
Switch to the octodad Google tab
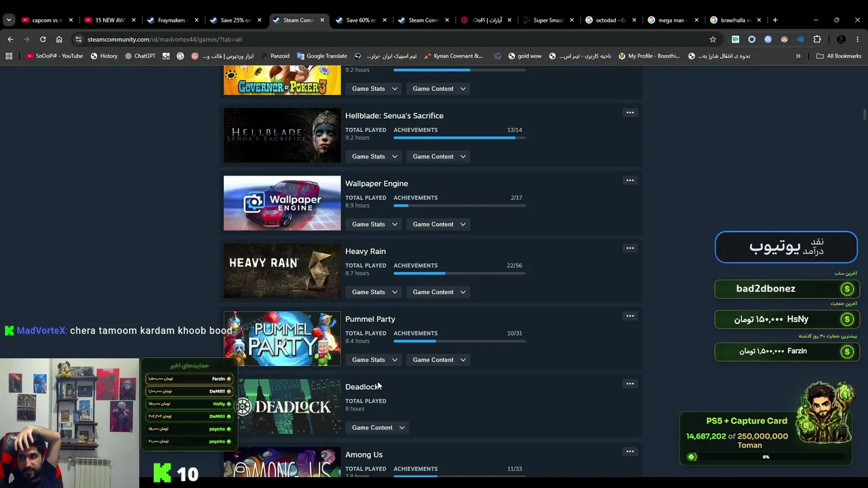[x=610, y=20]
